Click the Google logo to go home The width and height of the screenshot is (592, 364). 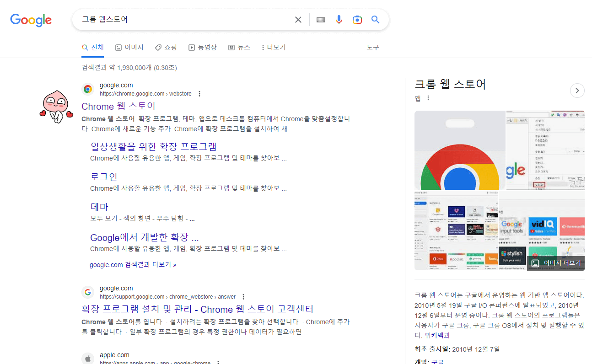[31, 20]
